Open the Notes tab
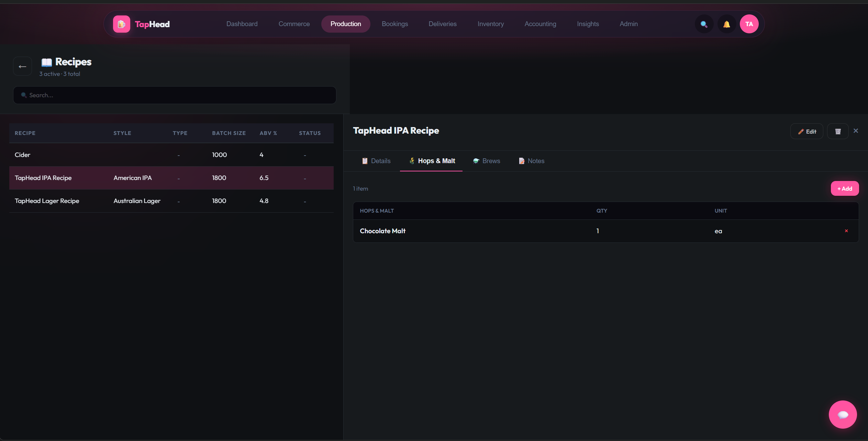The width and height of the screenshot is (868, 441). (531, 161)
